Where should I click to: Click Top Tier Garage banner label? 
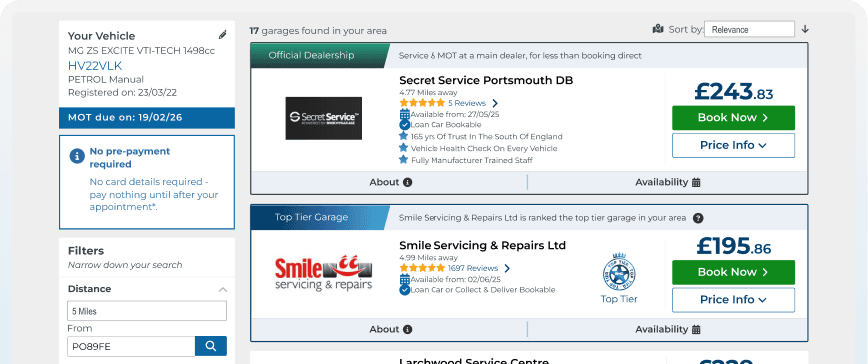tap(311, 217)
